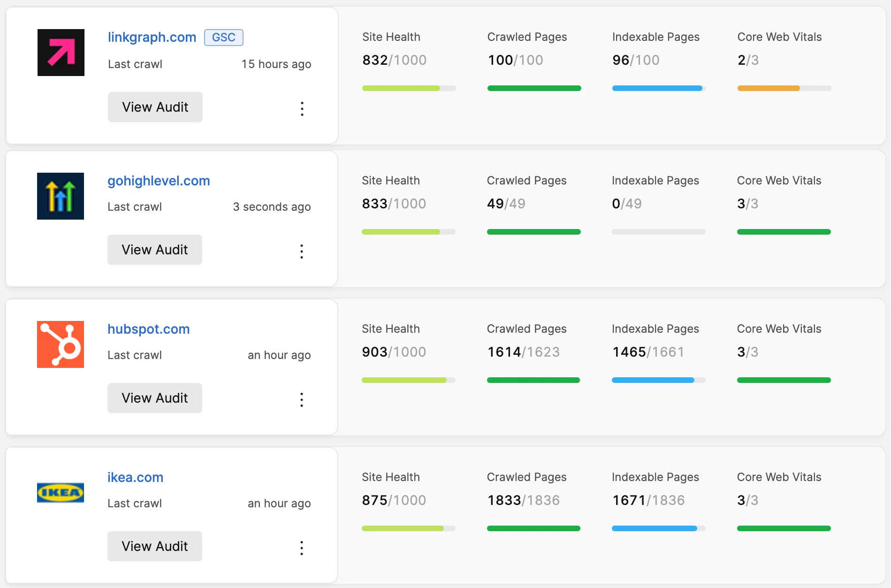Click ikea.com Core Web Vitals label

click(x=779, y=477)
